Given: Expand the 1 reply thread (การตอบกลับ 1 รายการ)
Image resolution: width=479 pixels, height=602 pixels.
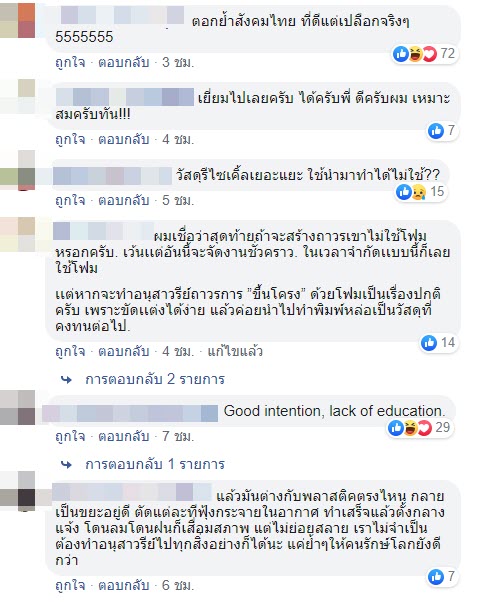Looking at the screenshot, I should coord(155,464).
